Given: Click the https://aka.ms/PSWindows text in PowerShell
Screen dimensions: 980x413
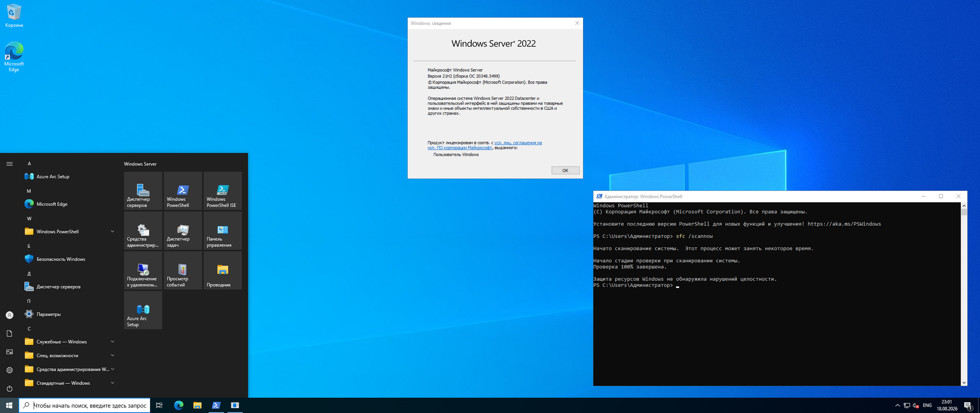Looking at the screenshot, I should coord(844,224).
